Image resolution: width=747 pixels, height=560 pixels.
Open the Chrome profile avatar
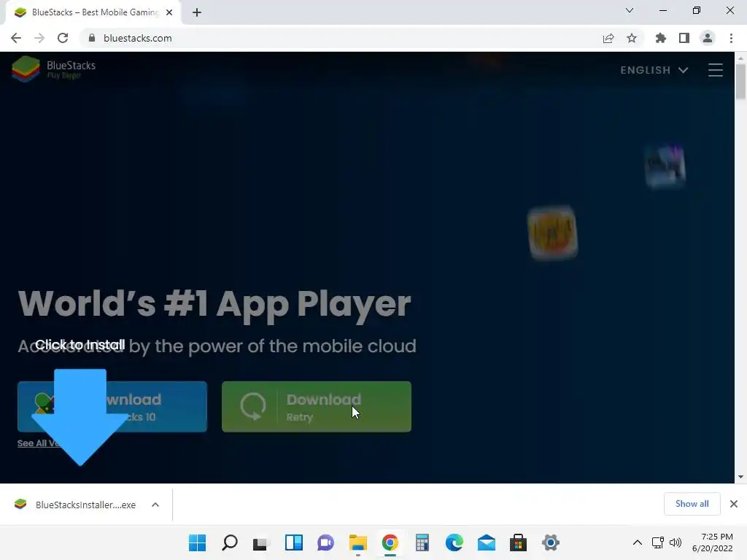coord(708,38)
